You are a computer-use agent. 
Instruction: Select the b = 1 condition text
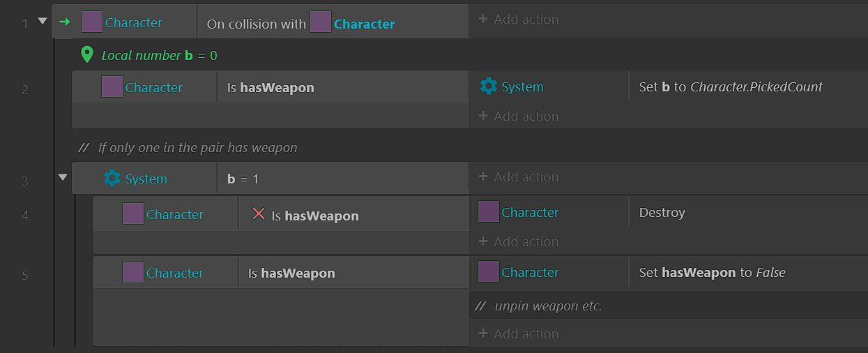click(x=243, y=179)
